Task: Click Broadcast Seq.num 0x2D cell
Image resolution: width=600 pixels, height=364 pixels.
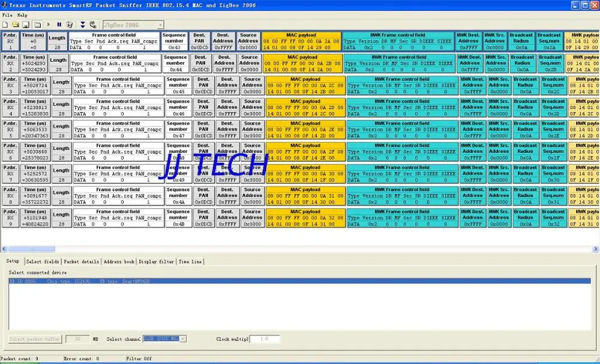Action: tap(553, 107)
